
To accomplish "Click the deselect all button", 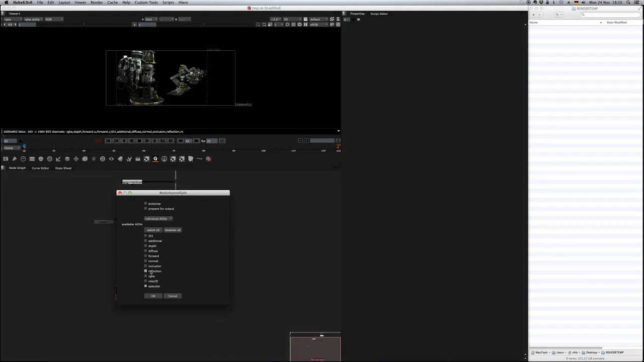I will click(173, 230).
